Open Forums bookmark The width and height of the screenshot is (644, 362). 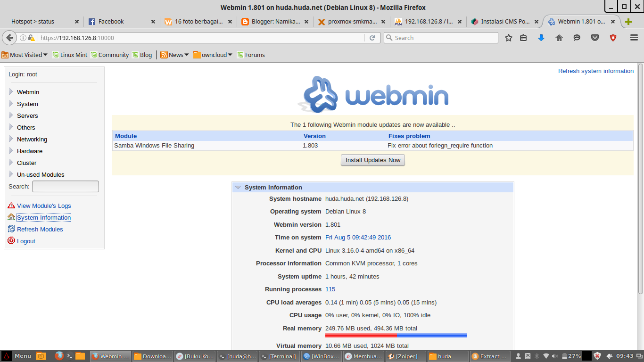pos(251,55)
